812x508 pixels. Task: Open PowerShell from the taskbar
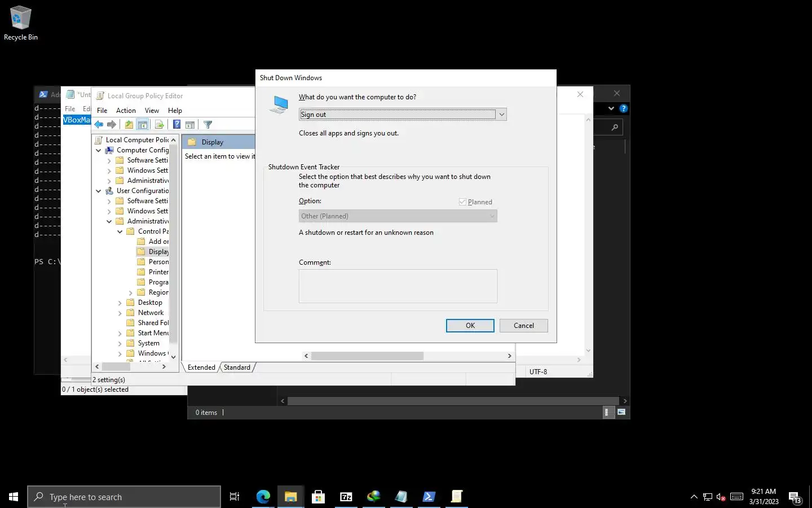429,497
